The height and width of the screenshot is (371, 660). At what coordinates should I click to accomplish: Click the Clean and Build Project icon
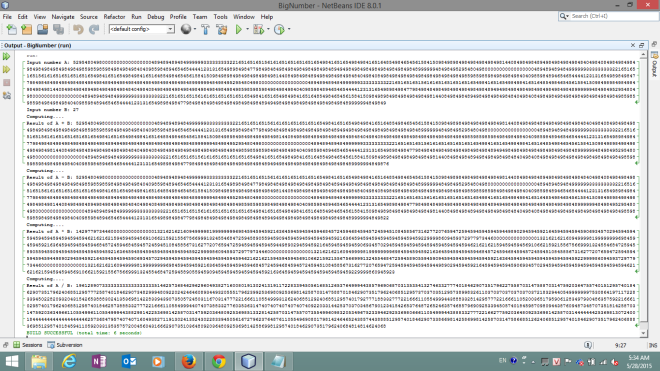[x=221, y=29]
